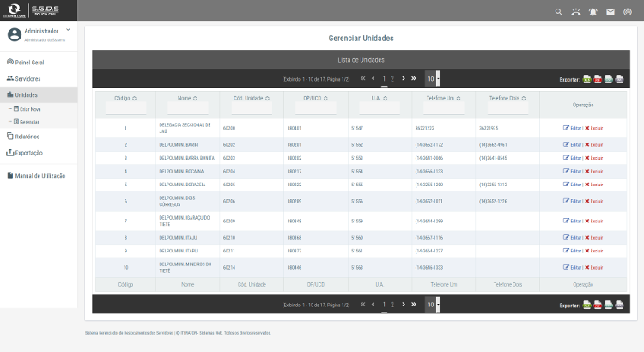Export list as XLS from top toolbar
The width and height of the screenshot is (644, 352).
[587, 79]
